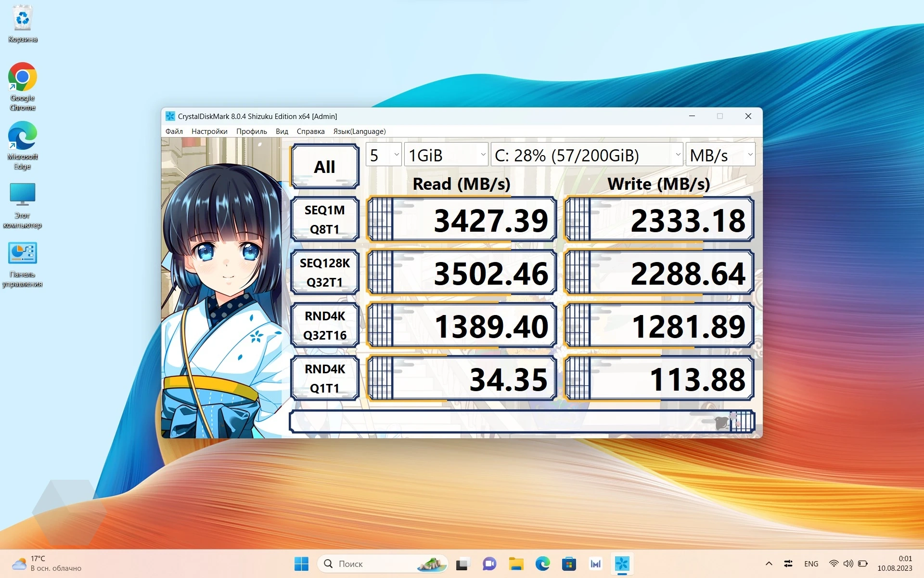Open weather widget showing 17°C

47,564
